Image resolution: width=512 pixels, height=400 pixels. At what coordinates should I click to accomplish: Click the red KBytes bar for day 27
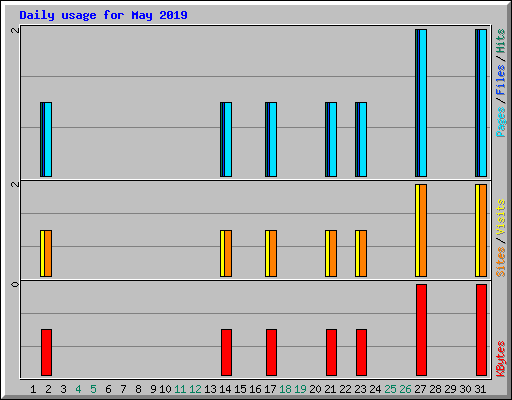[421, 330]
